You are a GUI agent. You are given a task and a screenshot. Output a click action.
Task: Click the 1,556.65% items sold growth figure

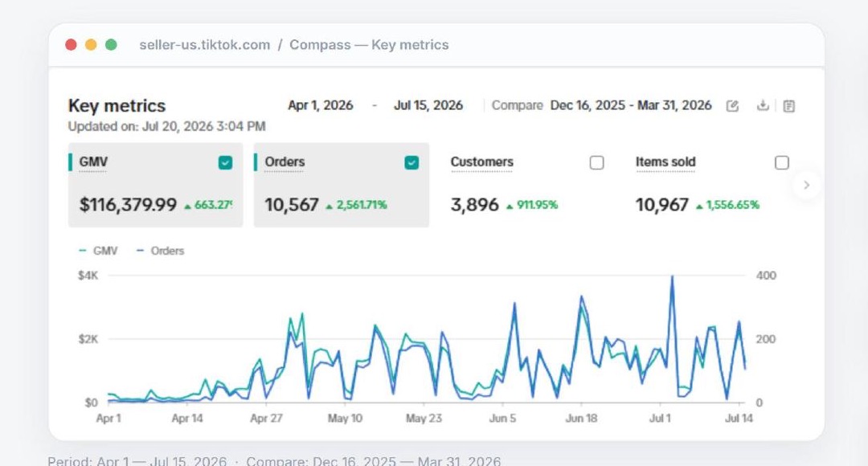coord(728,205)
